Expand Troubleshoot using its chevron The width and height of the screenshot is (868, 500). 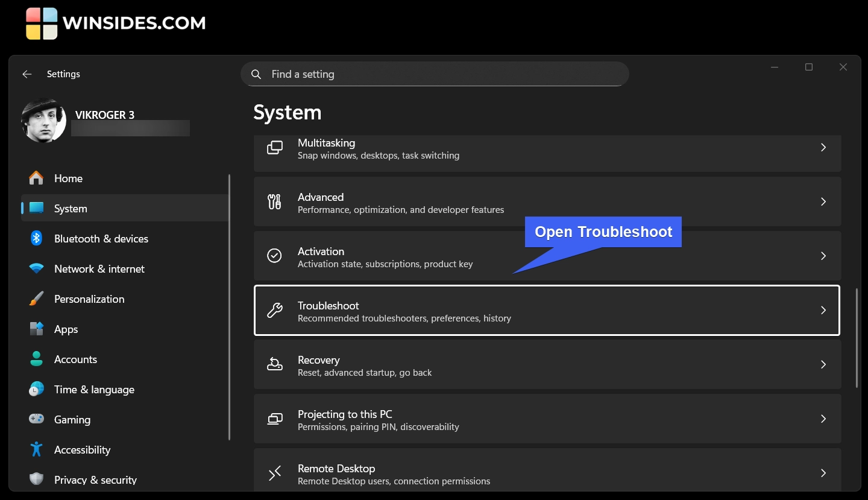[823, 310]
